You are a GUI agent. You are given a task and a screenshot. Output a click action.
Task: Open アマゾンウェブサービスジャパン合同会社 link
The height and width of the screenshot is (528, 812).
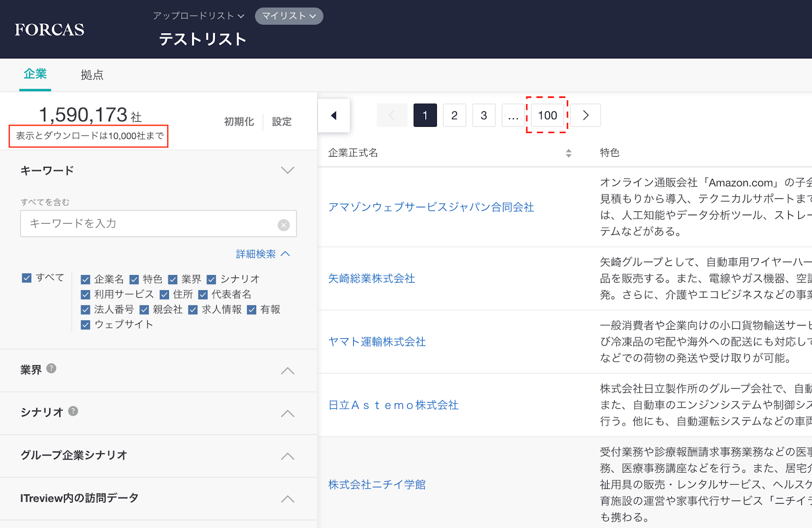431,207
